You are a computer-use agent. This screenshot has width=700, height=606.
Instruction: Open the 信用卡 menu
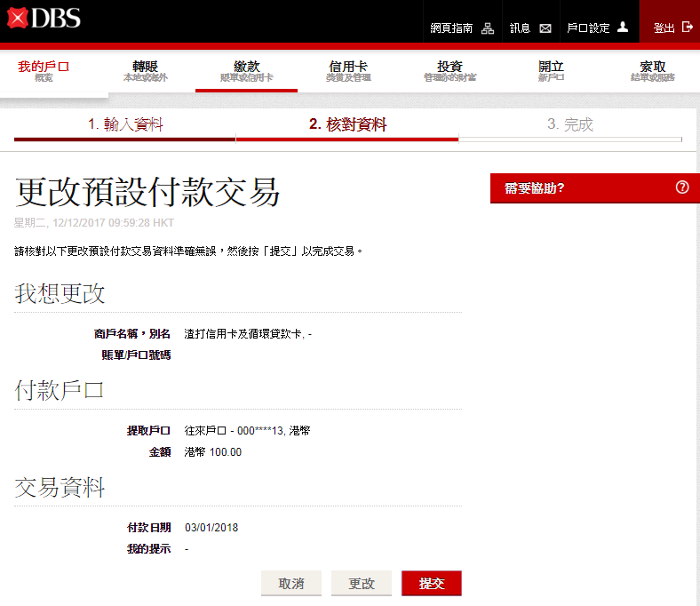point(348,71)
